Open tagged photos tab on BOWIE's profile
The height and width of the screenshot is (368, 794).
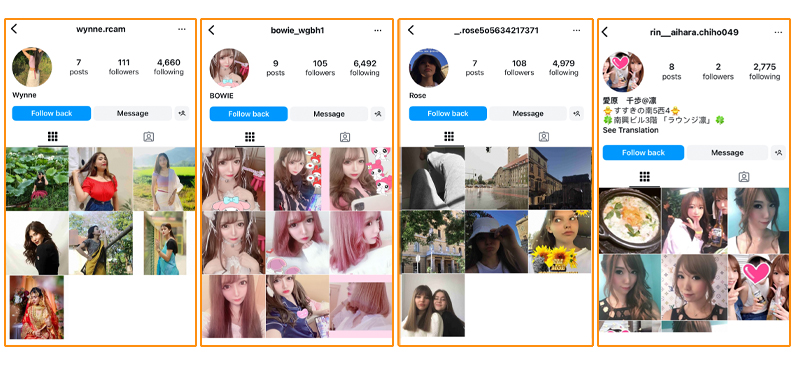click(x=345, y=137)
